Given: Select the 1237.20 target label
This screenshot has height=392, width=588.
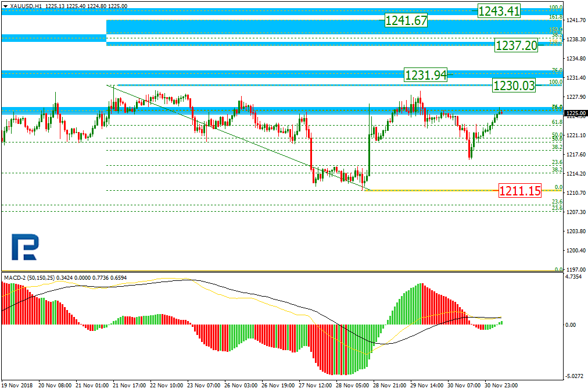Looking at the screenshot, I should click(x=517, y=45).
